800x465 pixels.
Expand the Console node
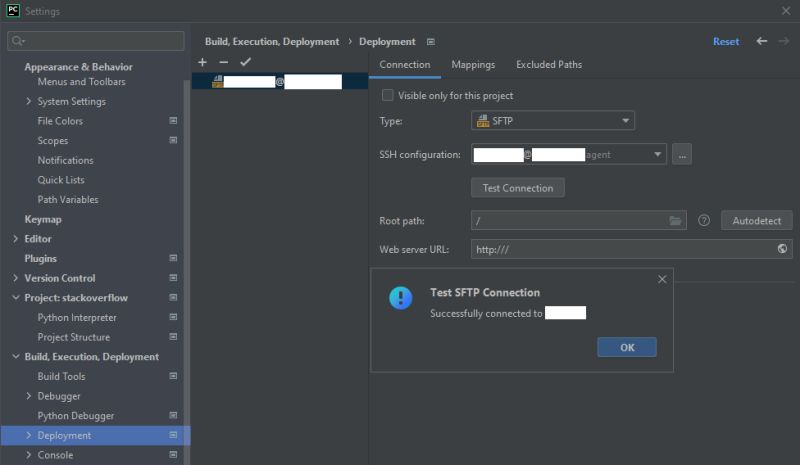click(x=29, y=454)
